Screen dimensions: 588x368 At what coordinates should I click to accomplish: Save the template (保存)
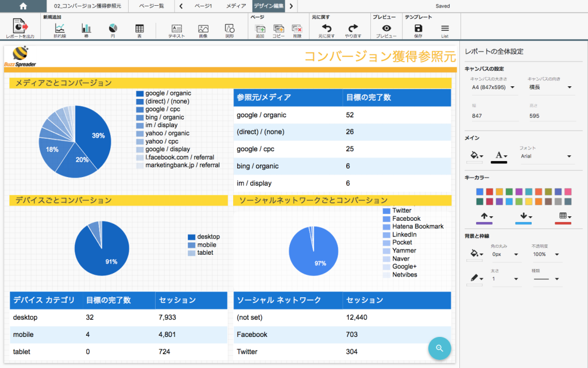click(418, 30)
